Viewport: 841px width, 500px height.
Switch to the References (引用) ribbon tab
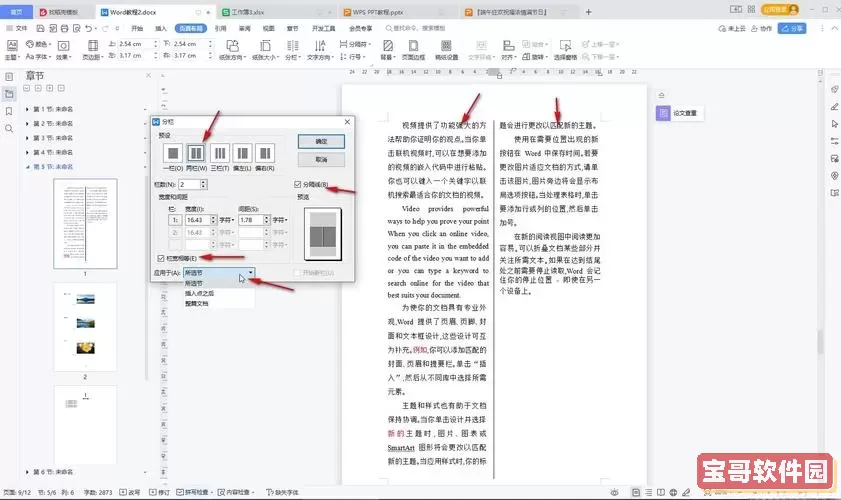tap(220, 28)
